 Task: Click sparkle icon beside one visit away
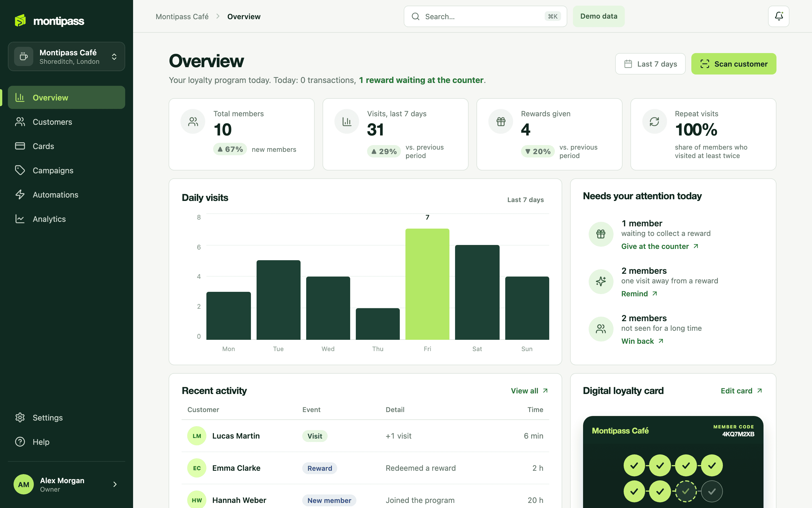[x=601, y=281]
